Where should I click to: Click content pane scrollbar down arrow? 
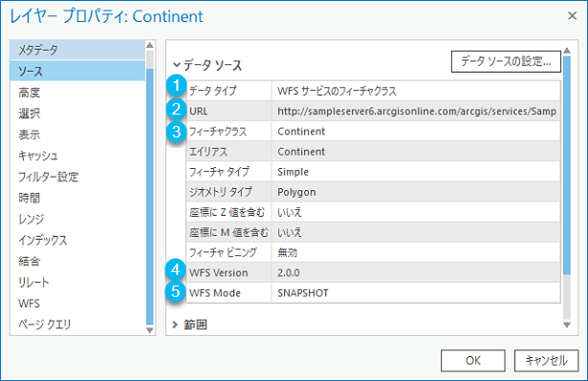coord(567,325)
